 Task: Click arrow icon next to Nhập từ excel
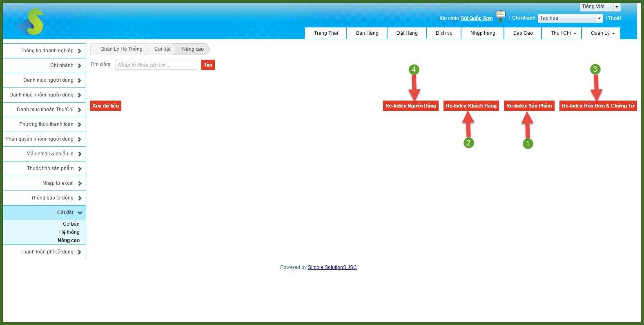point(80,184)
